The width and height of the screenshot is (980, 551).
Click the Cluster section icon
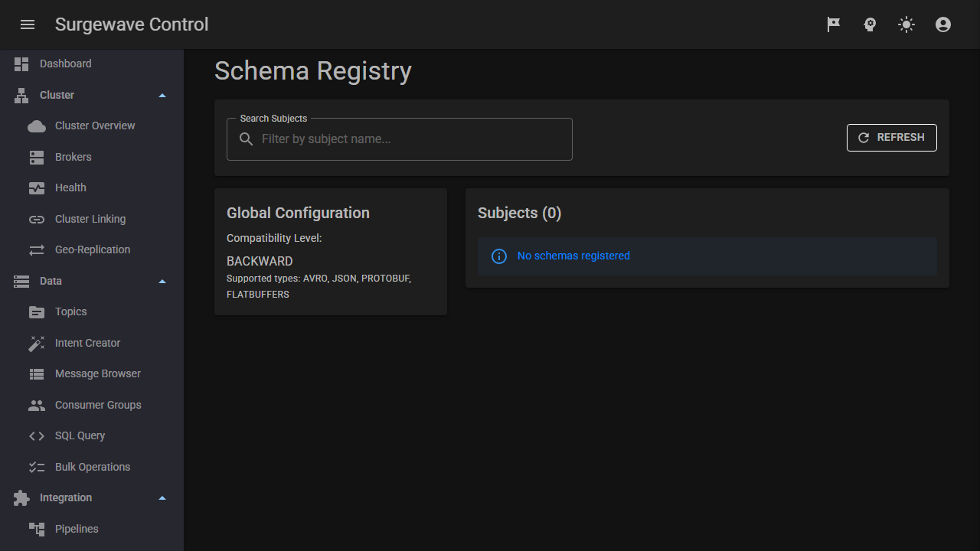pyautogui.click(x=21, y=96)
